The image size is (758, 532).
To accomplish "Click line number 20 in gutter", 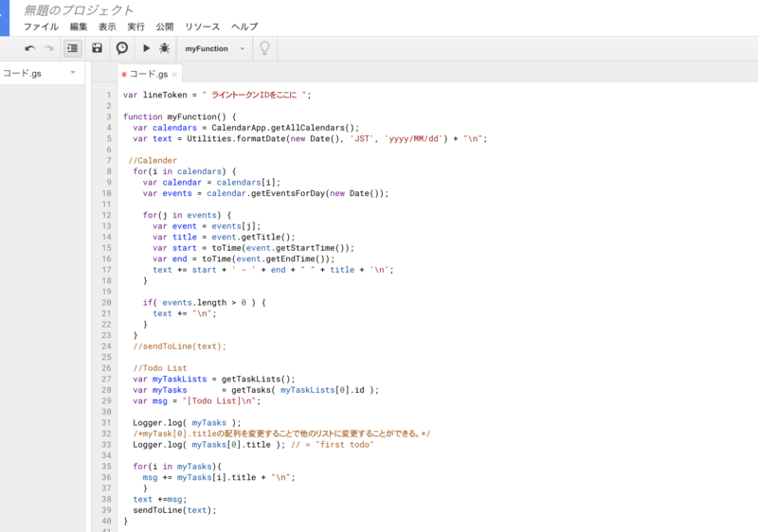I will (x=106, y=303).
